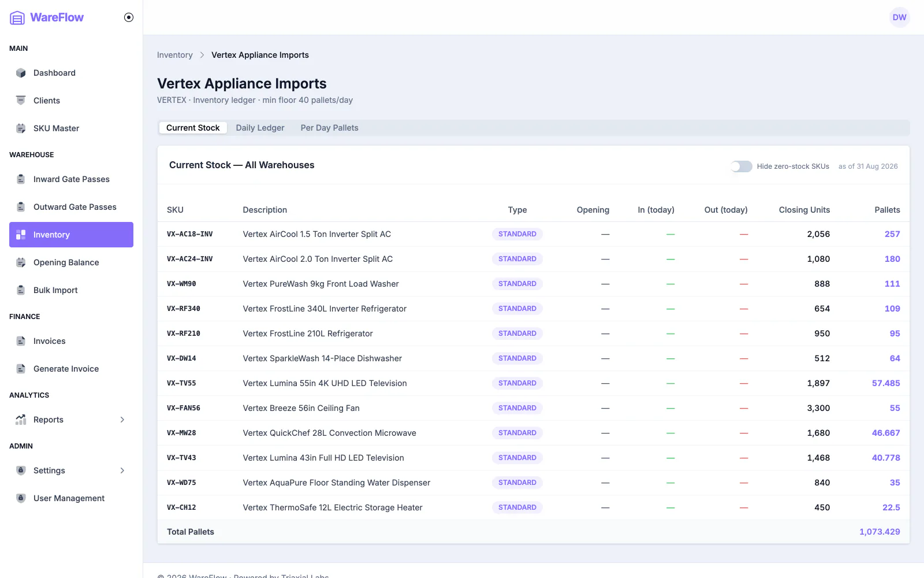
Task: Click the Type column header
Action: pyautogui.click(x=517, y=210)
